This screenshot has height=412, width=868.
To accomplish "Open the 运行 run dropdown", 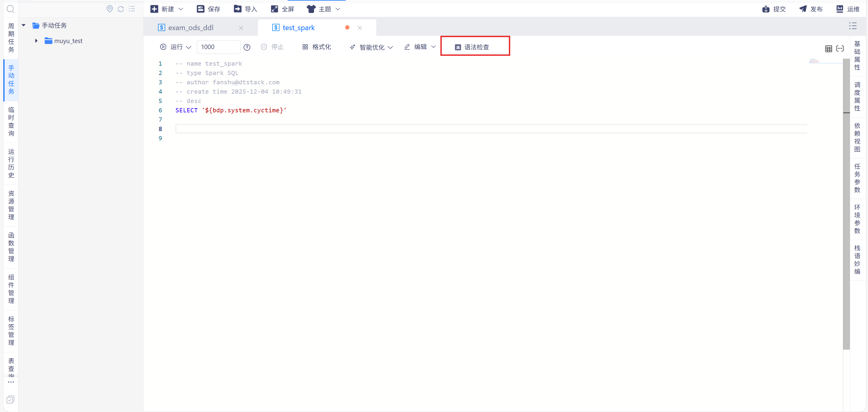I will (175, 47).
